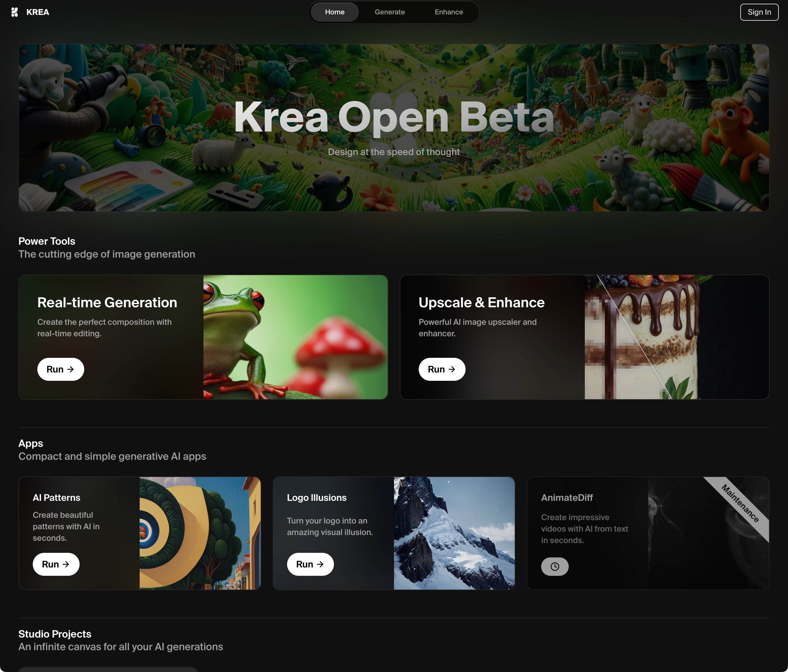Click the Real-time Generation card title
The image size is (788, 672).
tap(107, 303)
